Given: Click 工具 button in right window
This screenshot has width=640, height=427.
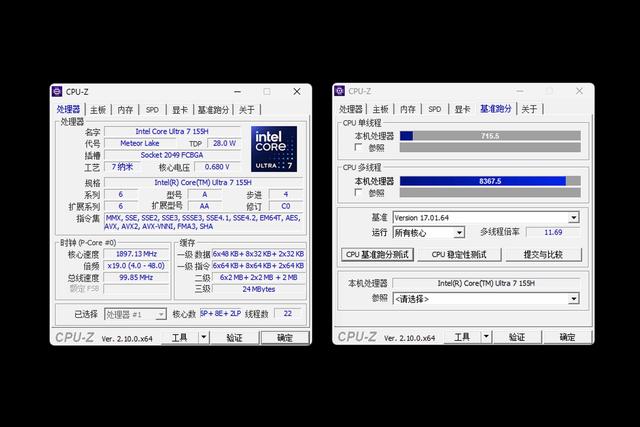Looking at the screenshot, I should [x=462, y=337].
